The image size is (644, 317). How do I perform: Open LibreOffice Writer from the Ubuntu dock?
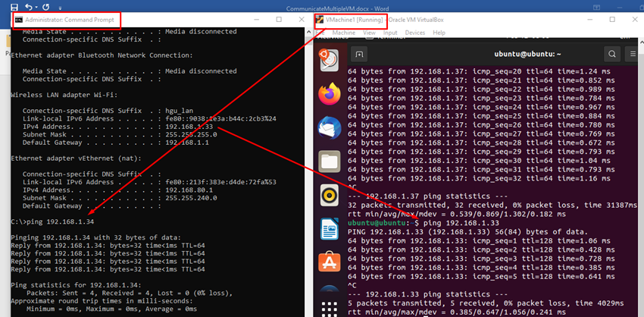pos(329,229)
